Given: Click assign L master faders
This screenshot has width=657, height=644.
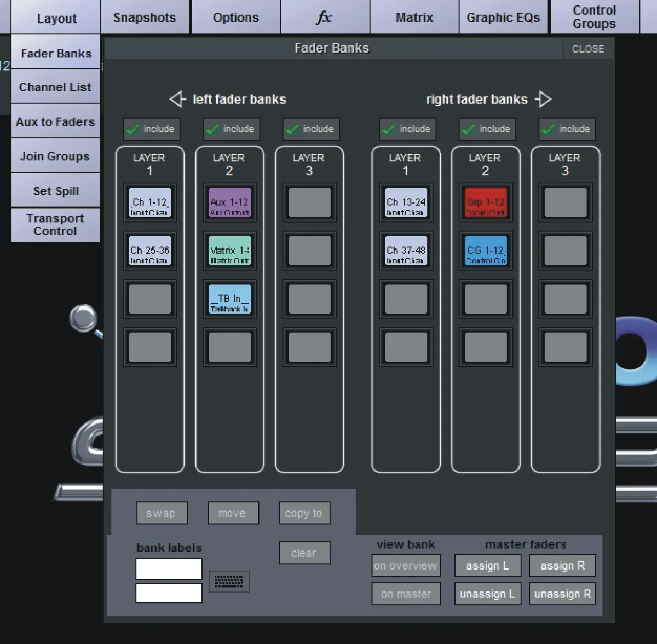Looking at the screenshot, I should coord(488,565).
